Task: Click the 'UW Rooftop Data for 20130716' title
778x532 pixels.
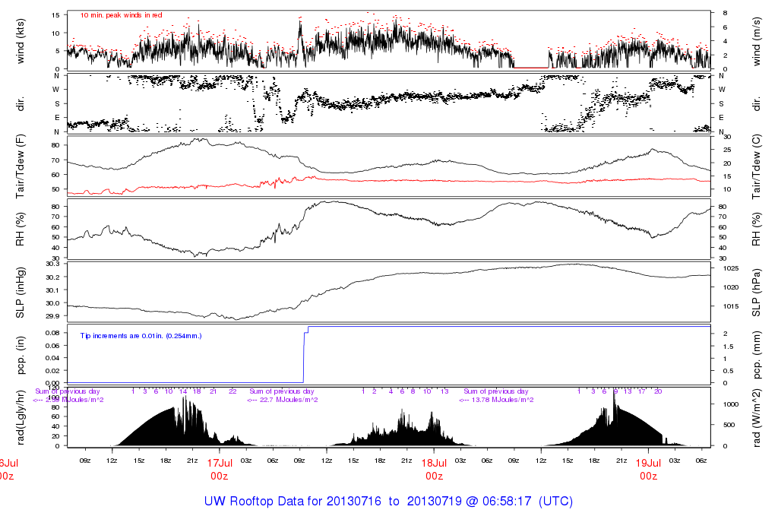Action: (293, 502)
